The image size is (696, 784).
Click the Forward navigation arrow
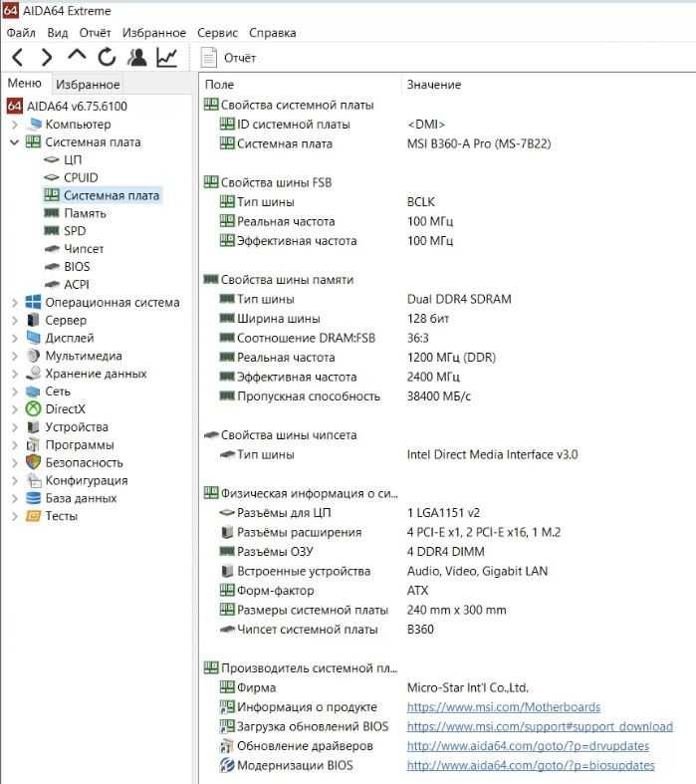point(47,58)
